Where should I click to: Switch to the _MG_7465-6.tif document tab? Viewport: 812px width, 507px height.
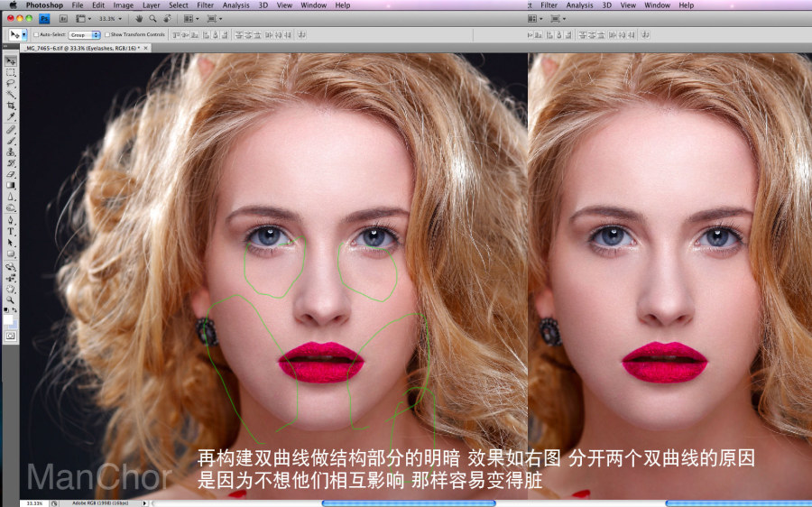pos(83,48)
